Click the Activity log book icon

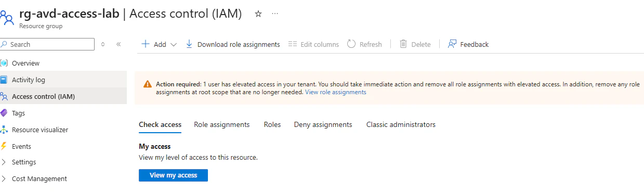pos(4,80)
